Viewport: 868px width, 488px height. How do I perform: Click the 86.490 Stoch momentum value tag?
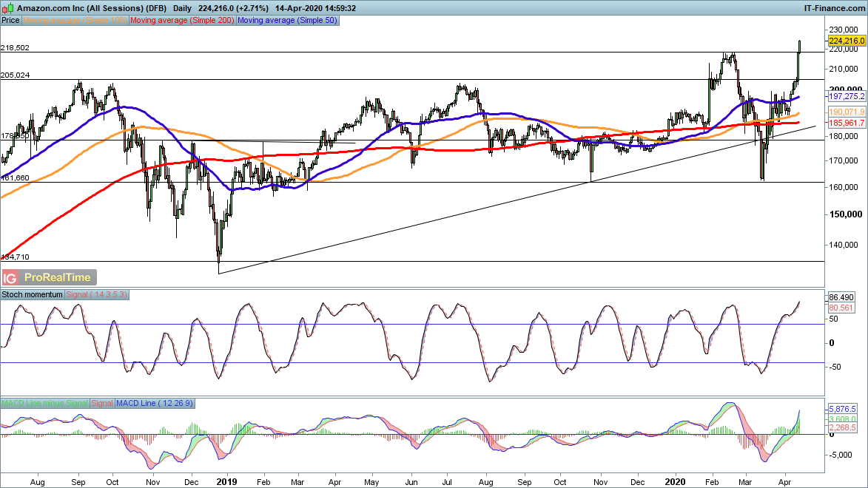(841, 298)
